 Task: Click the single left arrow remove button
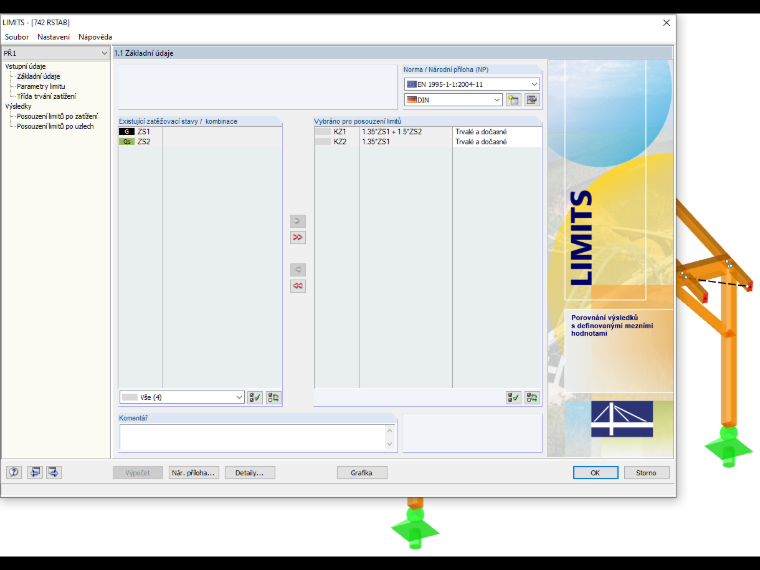point(298,269)
